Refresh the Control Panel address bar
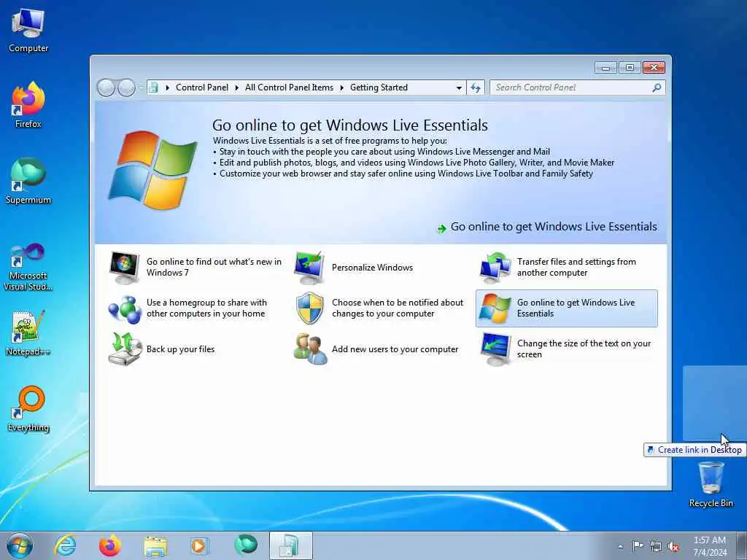 coord(476,87)
